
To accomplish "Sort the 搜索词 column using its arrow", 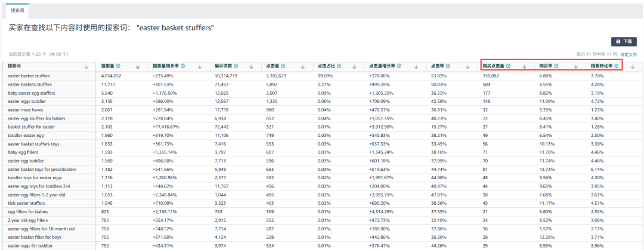I will pos(86,67).
